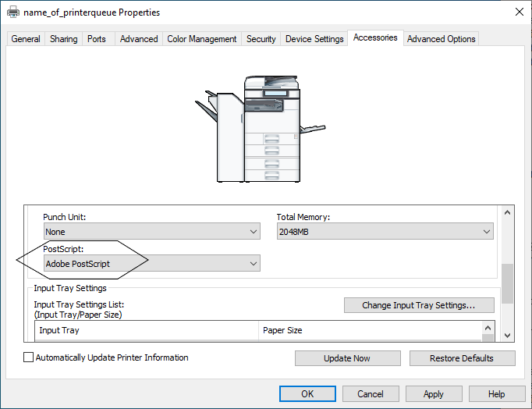Open the PostScript dropdown list
This screenshot has height=409, width=532.
tap(151, 264)
